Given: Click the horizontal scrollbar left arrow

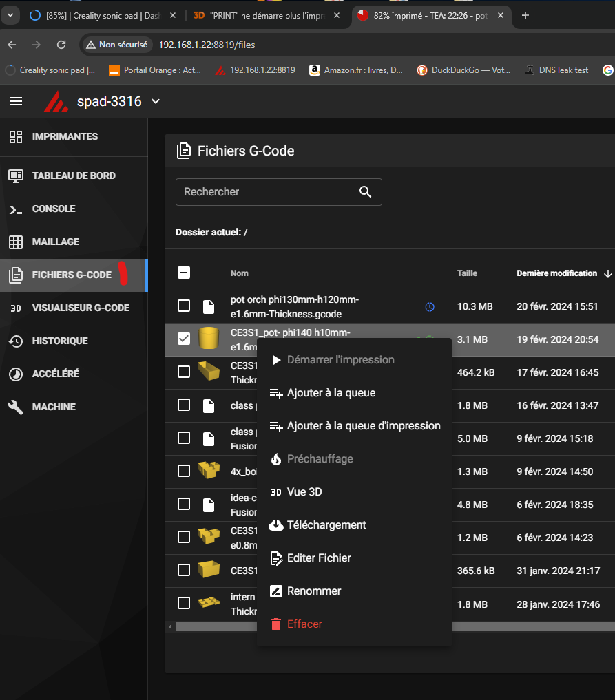Looking at the screenshot, I should click(170, 627).
